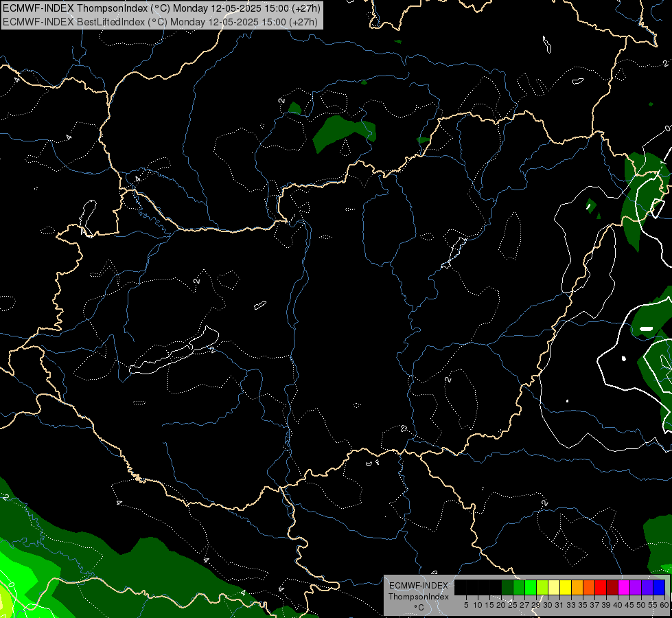Pick the dark green 20–25 legend swatch
This screenshot has height=618, width=672.
point(507,587)
